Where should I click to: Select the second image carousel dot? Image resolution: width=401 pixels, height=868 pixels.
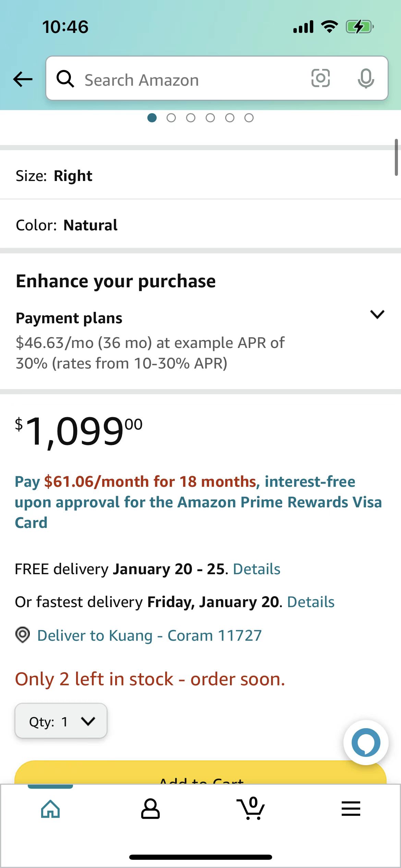click(171, 118)
